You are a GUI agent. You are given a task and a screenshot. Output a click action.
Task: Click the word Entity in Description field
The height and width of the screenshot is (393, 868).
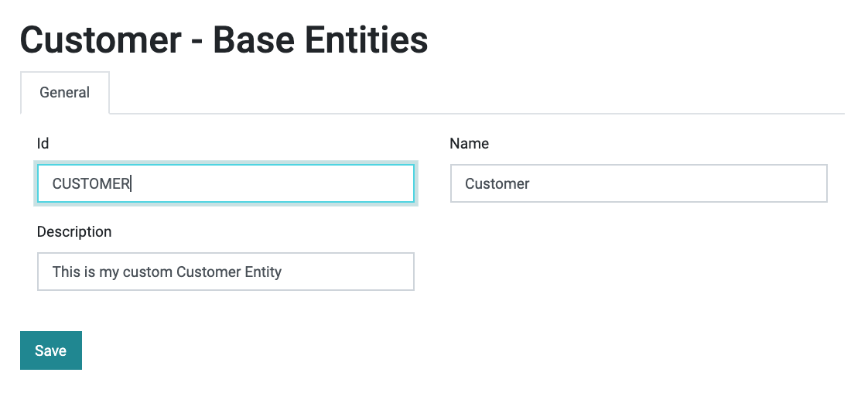[263, 272]
